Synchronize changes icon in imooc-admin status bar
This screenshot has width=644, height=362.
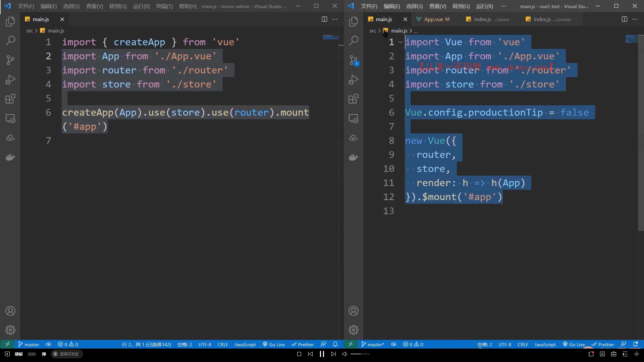[48, 344]
